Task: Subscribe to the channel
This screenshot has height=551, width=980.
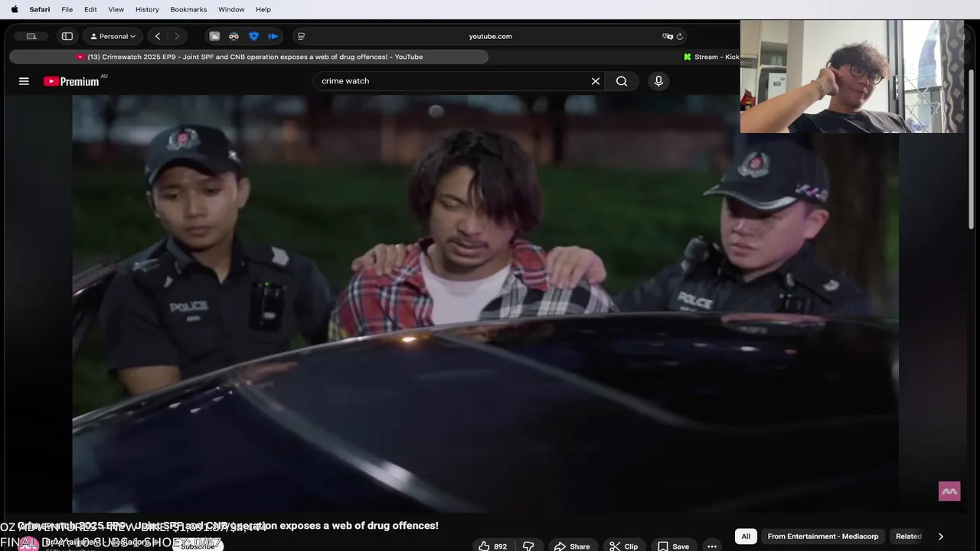Action: pos(198,546)
